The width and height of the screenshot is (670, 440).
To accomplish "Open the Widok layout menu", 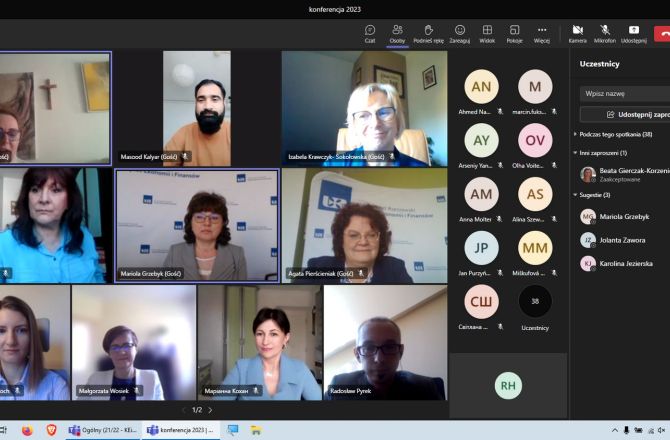I will pos(487,33).
